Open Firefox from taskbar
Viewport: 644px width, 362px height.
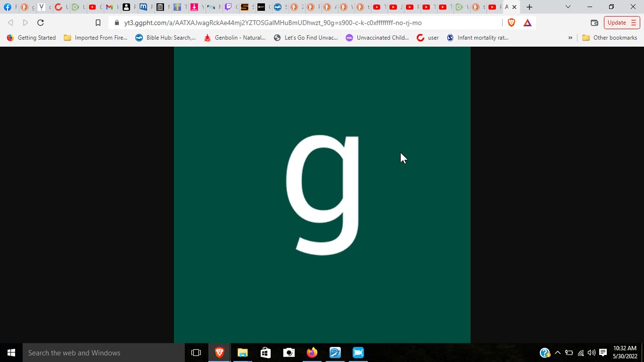tap(312, 353)
